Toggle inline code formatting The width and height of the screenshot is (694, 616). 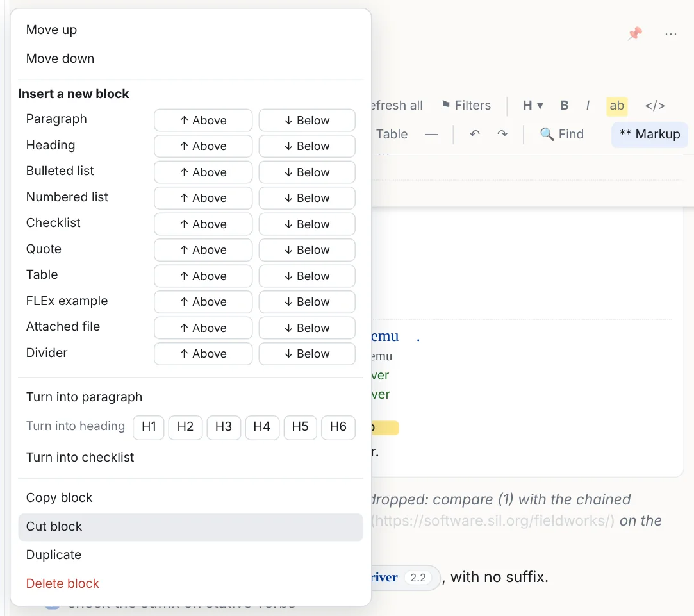655,105
